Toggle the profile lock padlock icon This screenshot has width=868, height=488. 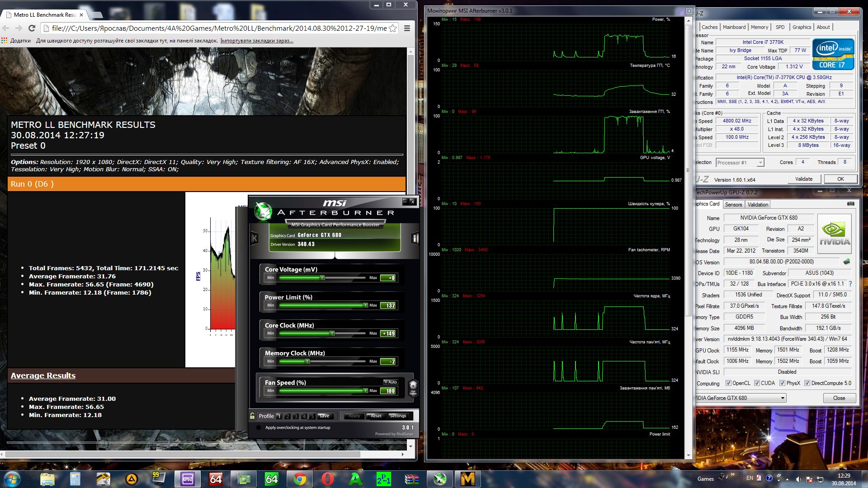252,416
